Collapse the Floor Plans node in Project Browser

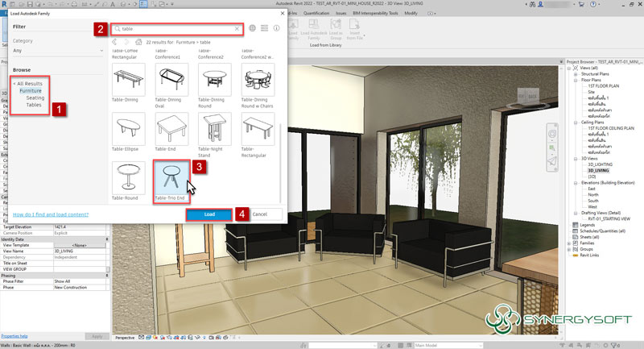(575, 81)
